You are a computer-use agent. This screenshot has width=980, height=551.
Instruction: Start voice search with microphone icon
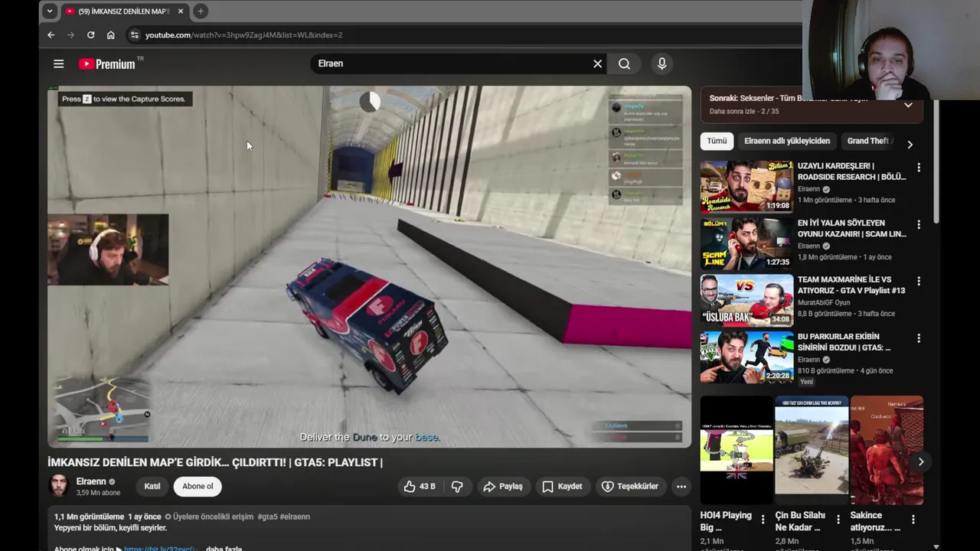tap(662, 64)
